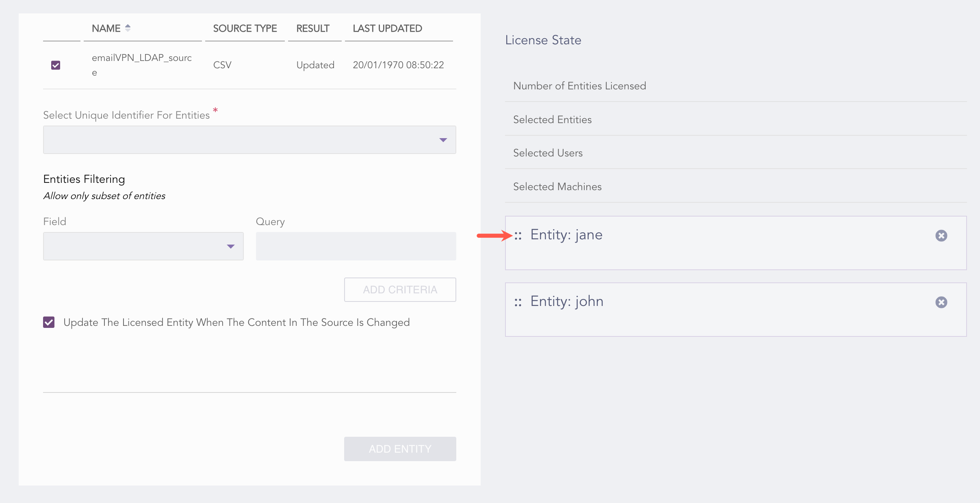Click drag handle of Entity: john
Screen dimensions: 980x503
coord(518,302)
